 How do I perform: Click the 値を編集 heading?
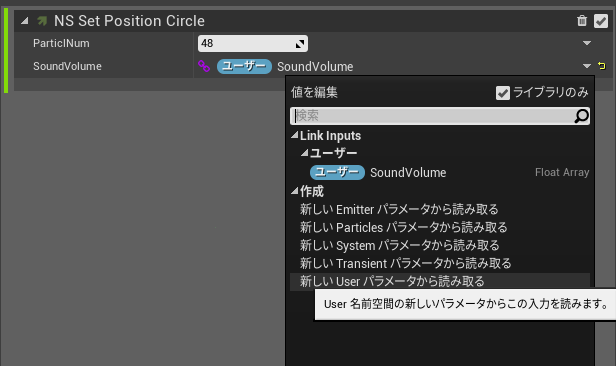[314, 92]
